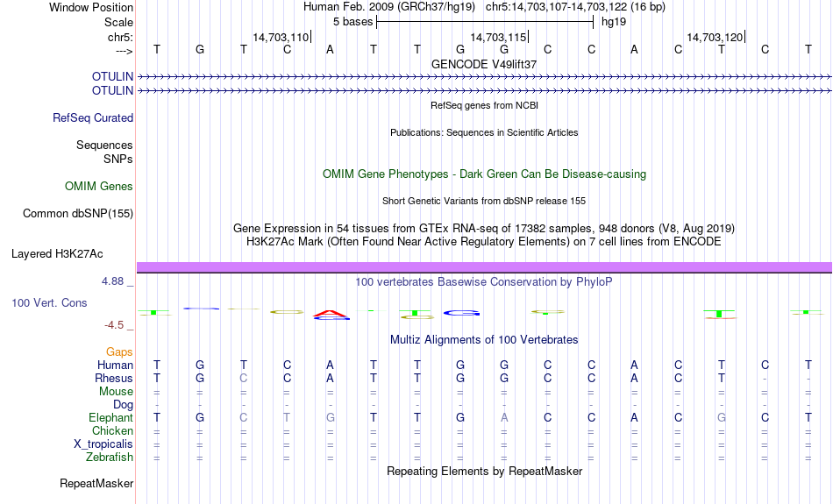Click the 14,703,110 ruler coordinate
The height and width of the screenshot is (504, 833).
tap(281, 37)
